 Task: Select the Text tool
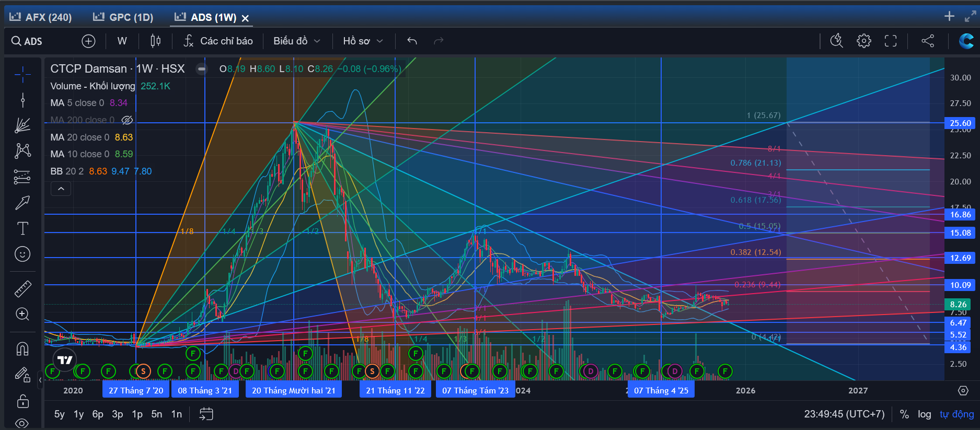[x=22, y=228]
